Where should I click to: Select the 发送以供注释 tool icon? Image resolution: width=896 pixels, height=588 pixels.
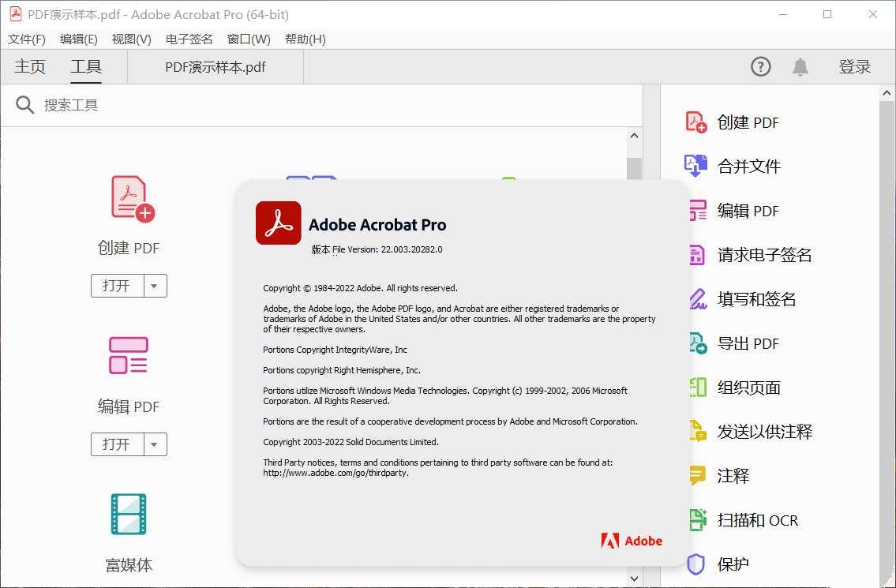[695, 432]
